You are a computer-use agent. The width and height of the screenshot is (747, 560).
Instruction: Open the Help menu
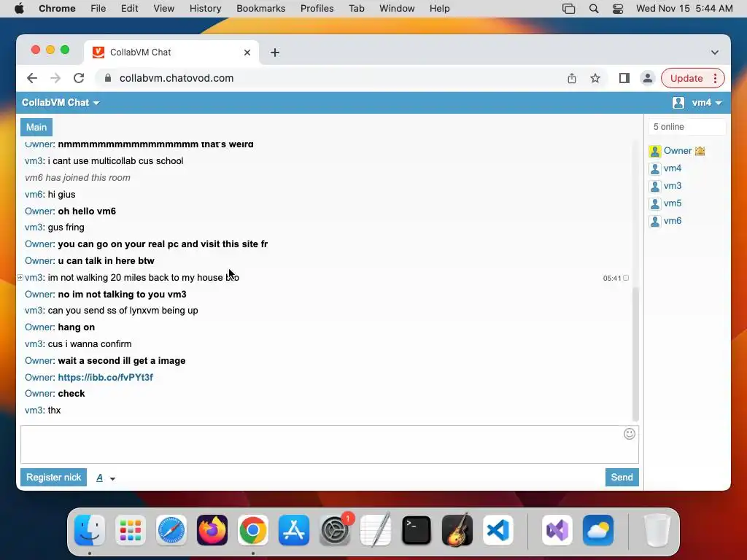(x=439, y=9)
